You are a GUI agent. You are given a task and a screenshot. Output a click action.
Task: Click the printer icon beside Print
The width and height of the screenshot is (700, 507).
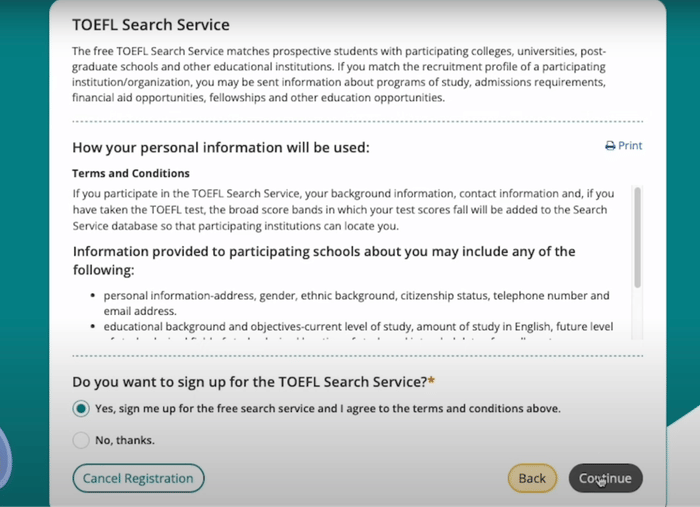[610, 146]
